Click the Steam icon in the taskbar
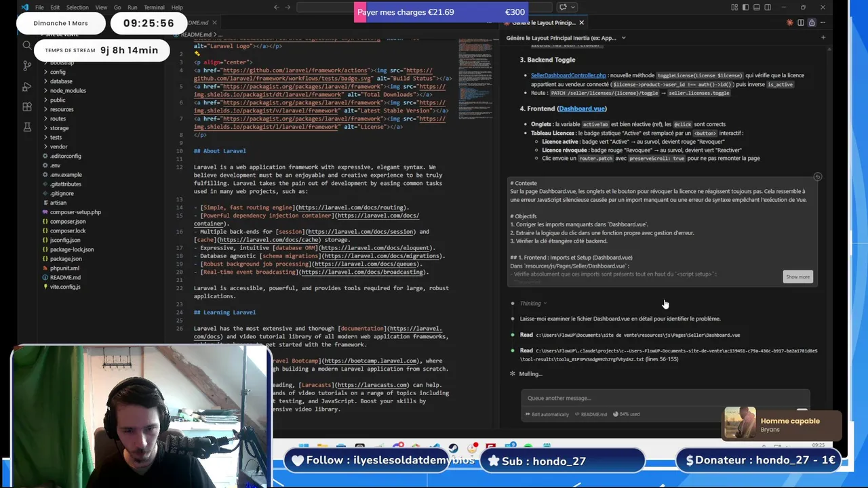The height and width of the screenshot is (488, 868). click(x=453, y=447)
